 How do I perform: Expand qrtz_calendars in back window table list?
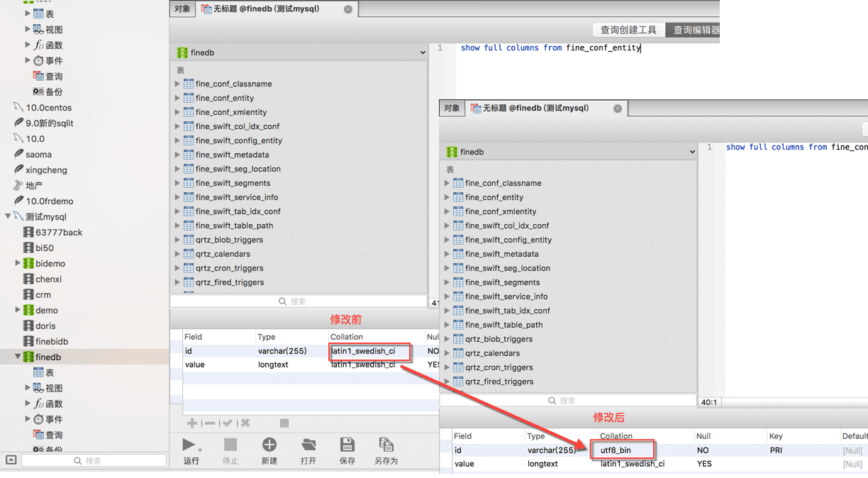point(177,254)
